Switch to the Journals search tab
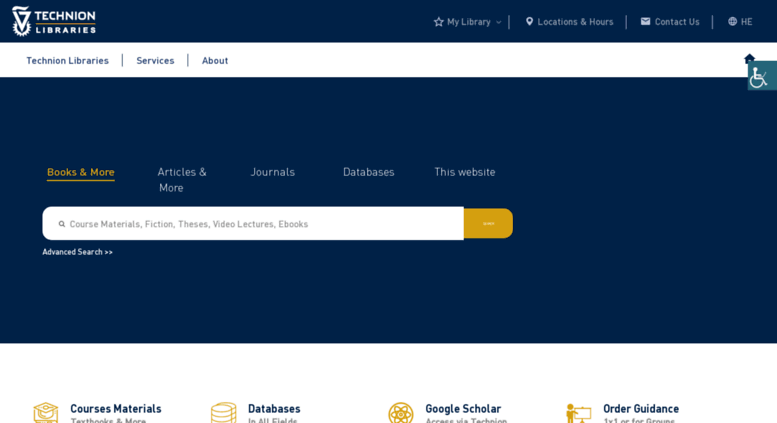 273,172
